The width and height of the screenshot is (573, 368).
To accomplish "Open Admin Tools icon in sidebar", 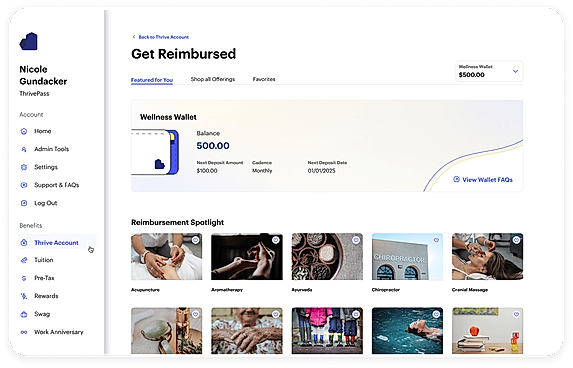I will point(24,149).
